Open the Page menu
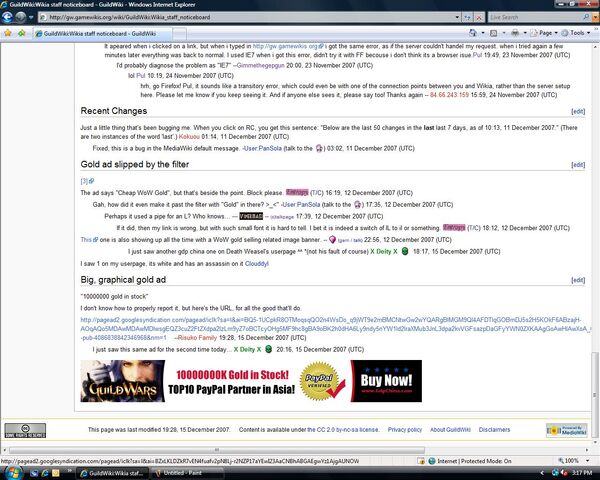The image size is (600, 480). (x=545, y=33)
